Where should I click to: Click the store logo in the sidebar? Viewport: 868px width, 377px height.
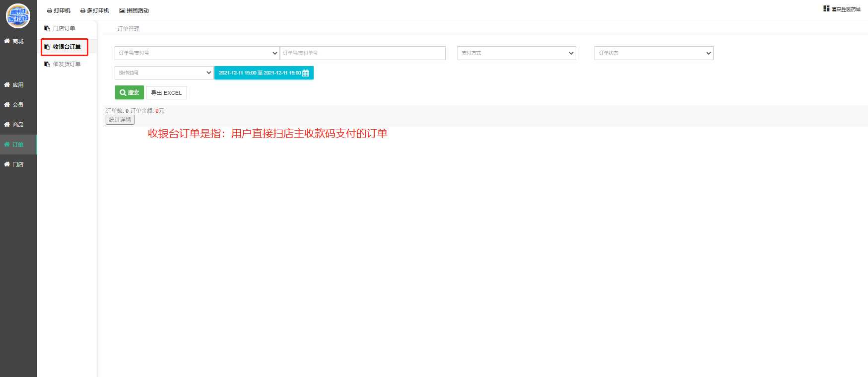pos(18,16)
